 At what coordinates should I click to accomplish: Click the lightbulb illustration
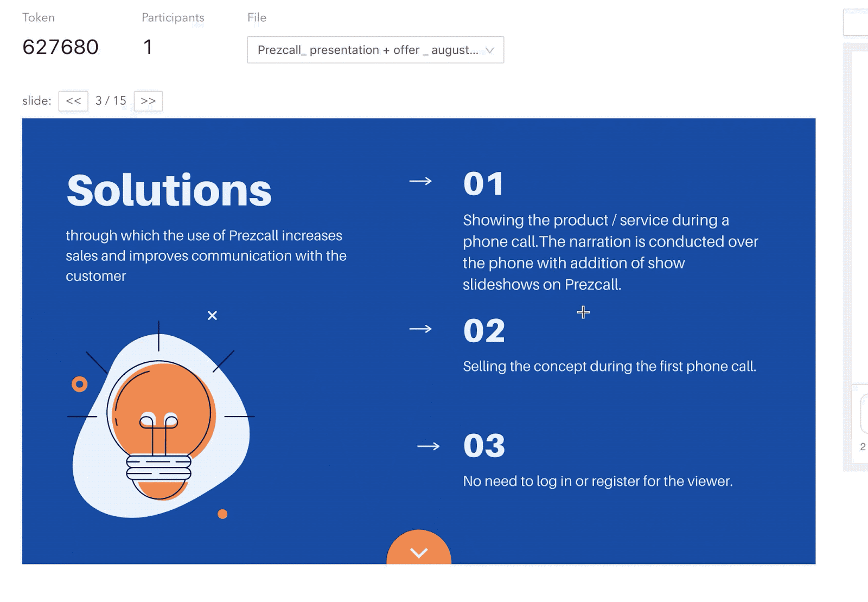(x=159, y=423)
